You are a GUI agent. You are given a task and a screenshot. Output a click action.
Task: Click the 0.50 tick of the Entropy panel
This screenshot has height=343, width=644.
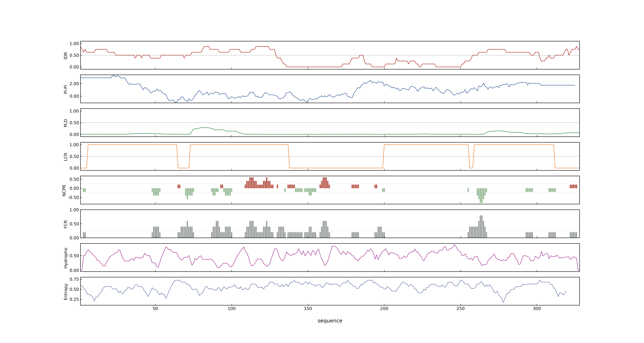click(x=74, y=289)
